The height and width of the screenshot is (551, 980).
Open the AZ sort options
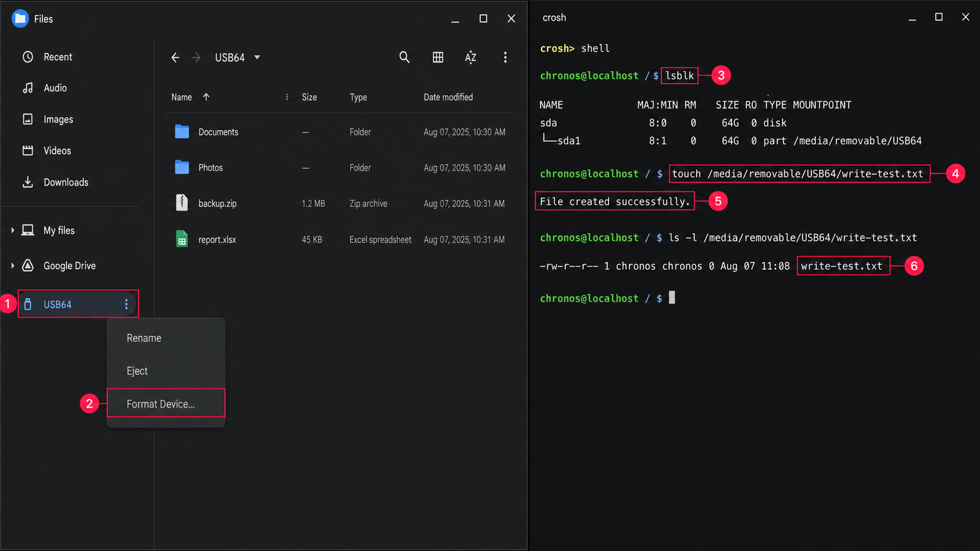(471, 57)
